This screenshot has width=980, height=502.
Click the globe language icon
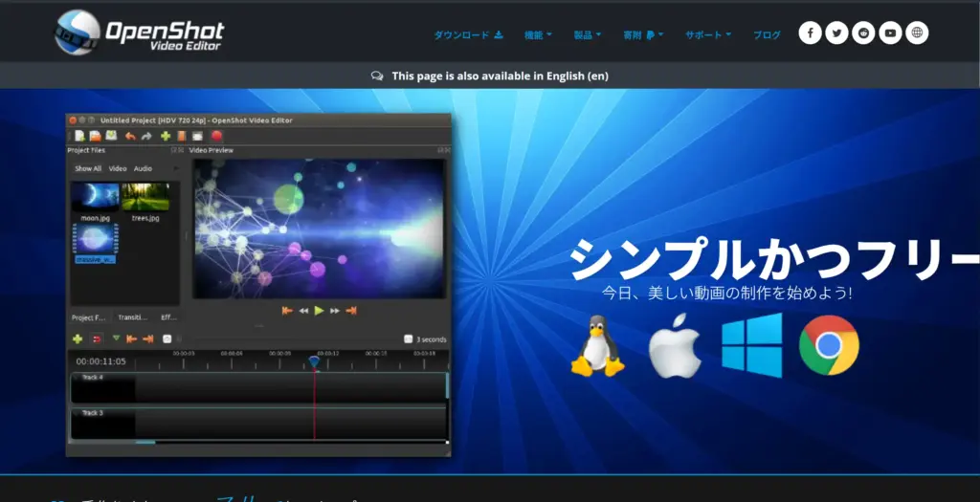pos(917,33)
